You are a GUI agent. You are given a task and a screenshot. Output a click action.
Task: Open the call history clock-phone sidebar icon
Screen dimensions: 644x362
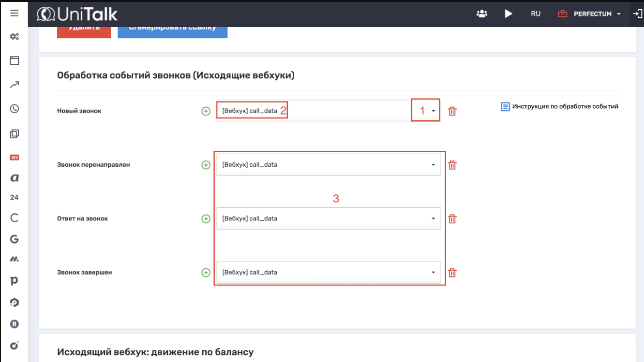(15, 109)
